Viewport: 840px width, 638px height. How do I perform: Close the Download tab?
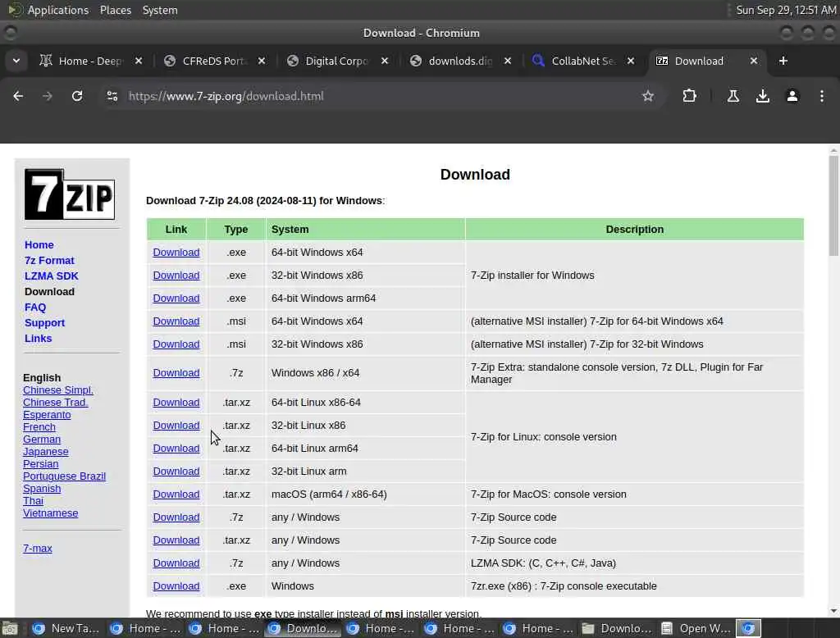(x=754, y=61)
